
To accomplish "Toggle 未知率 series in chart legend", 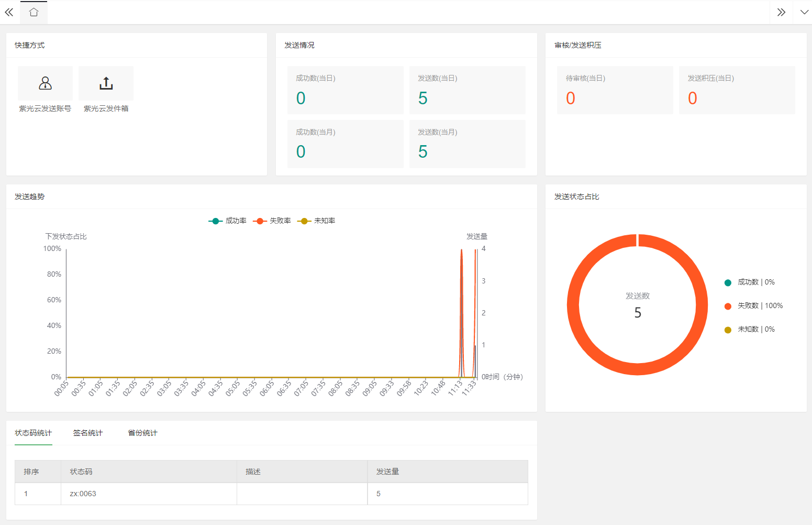I will (316, 221).
